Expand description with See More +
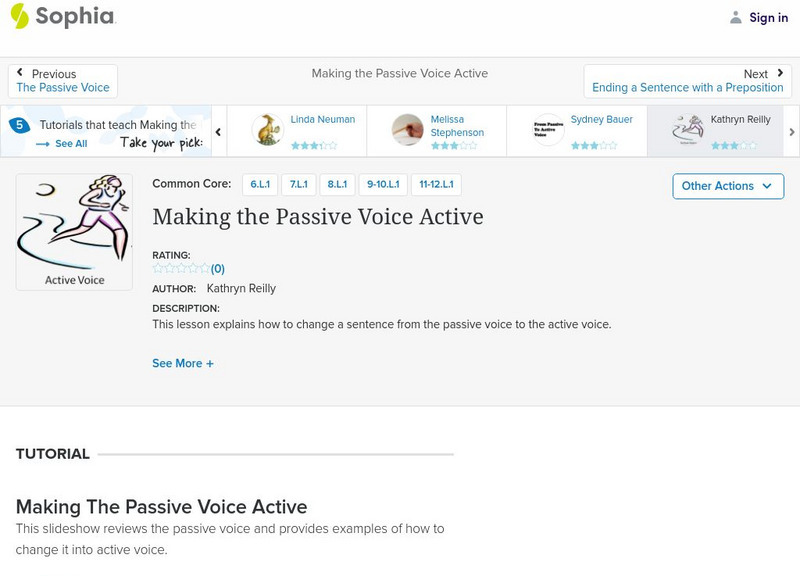Viewport: 800px width, 576px height. (183, 364)
